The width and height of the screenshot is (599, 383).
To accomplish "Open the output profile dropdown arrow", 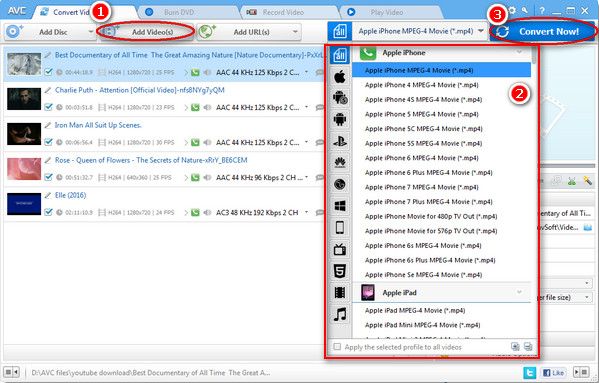I will point(481,31).
